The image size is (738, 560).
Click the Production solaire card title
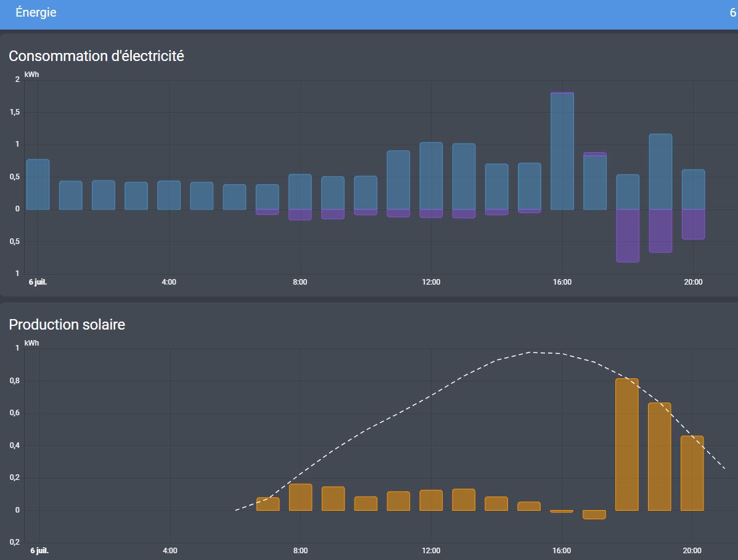coord(67,325)
